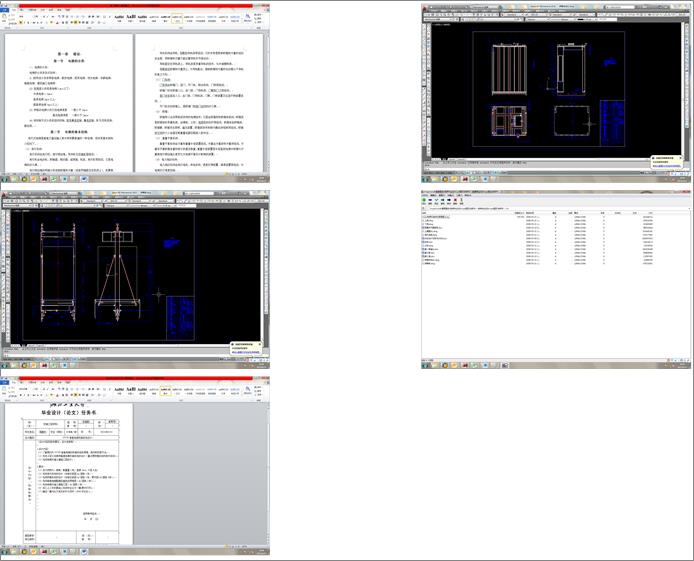
Task: Choose highlighted style in chapter-text Word style gallery
Action: click(177, 19)
